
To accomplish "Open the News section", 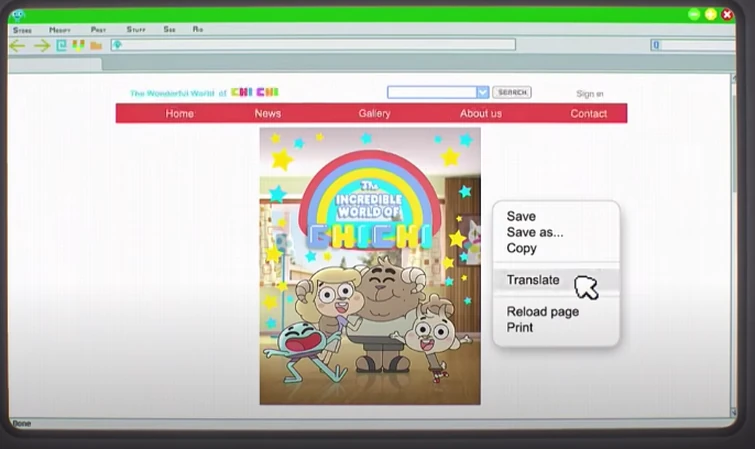I will pyautogui.click(x=268, y=114).
